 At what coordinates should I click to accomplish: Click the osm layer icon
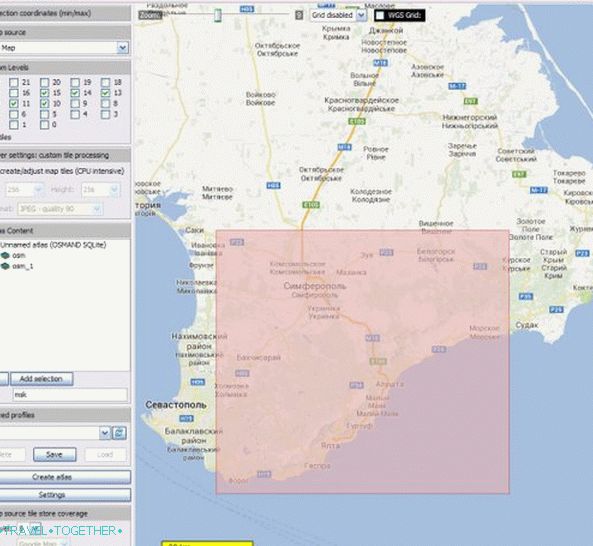pyautogui.click(x=5, y=256)
